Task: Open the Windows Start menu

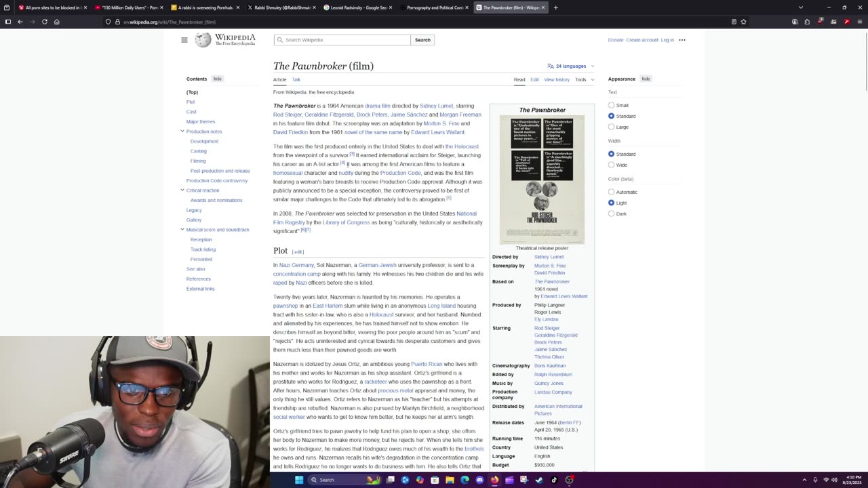Action: click(x=298, y=480)
